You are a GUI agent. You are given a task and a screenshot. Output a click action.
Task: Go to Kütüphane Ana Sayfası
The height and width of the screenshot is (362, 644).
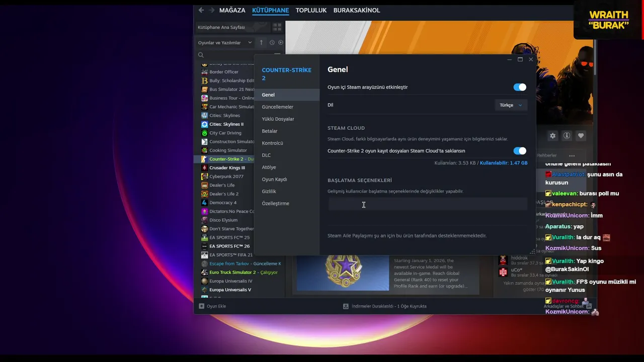point(221,27)
